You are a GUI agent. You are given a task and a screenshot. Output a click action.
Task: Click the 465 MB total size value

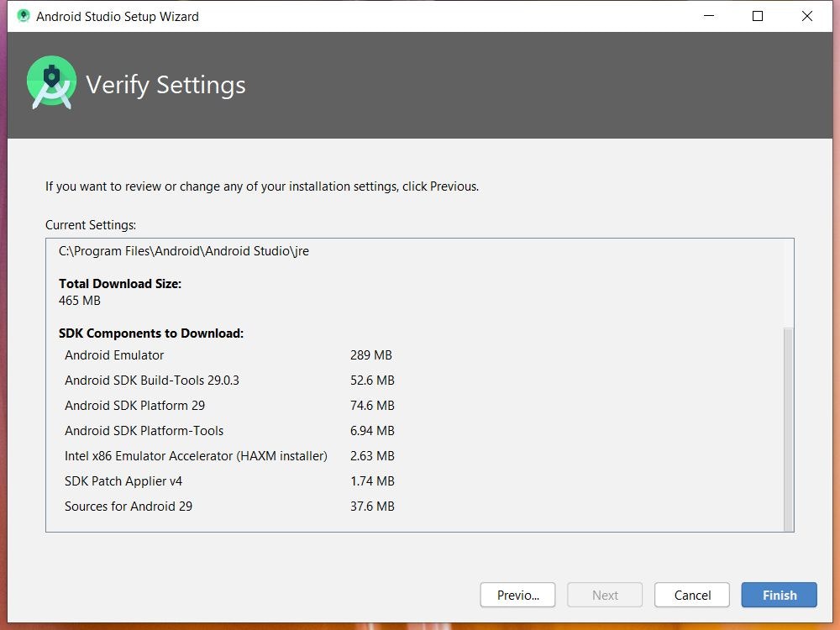point(79,301)
